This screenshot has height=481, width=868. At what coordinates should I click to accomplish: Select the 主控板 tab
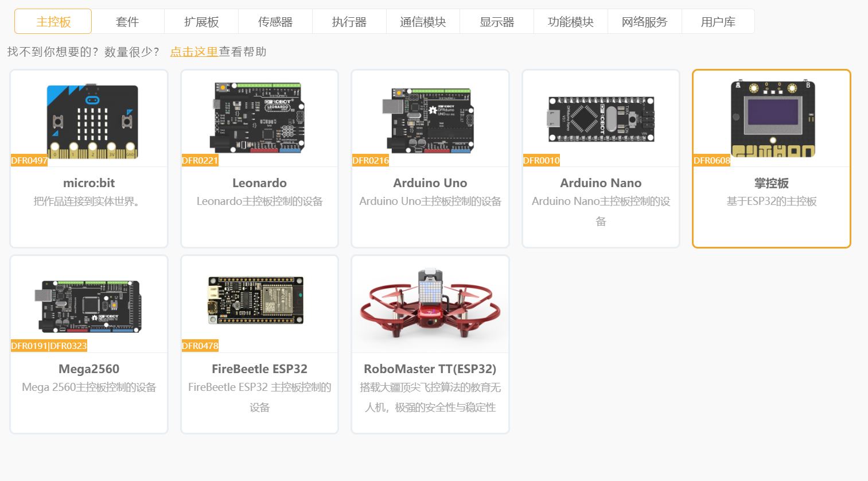click(53, 22)
